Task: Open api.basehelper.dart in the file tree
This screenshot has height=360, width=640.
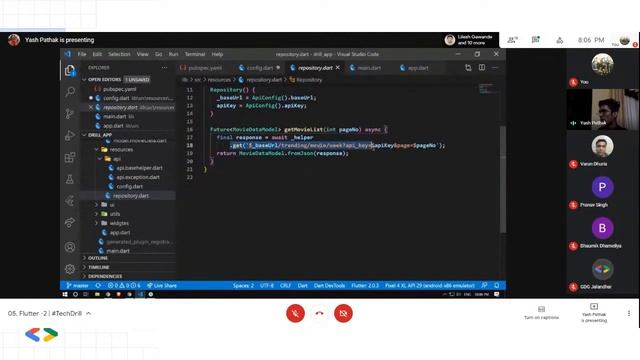Action: pos(139,168)
